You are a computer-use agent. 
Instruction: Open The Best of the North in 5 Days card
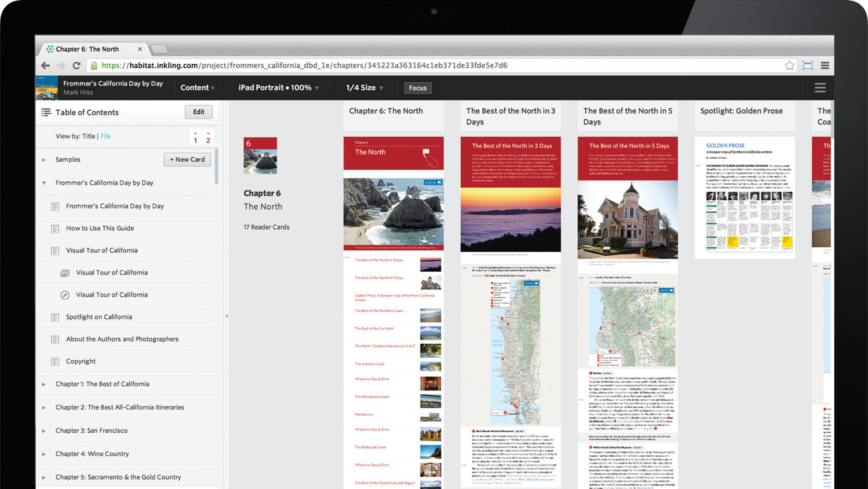click(628, 312)
